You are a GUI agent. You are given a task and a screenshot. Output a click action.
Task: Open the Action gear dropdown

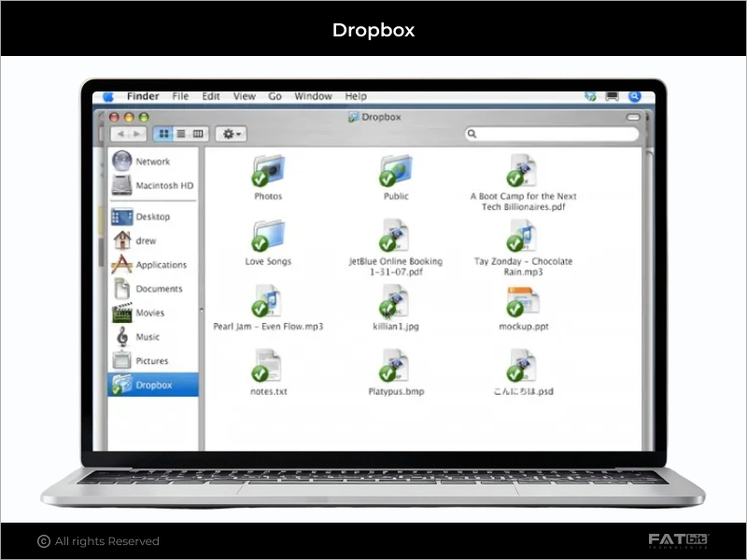tap(231, 133)
